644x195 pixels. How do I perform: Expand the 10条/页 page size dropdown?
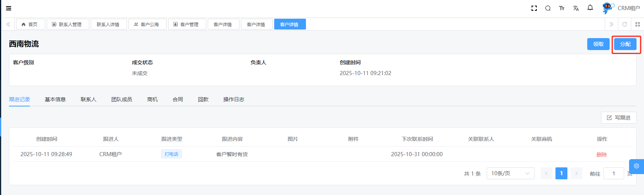[x=510, y=173]
